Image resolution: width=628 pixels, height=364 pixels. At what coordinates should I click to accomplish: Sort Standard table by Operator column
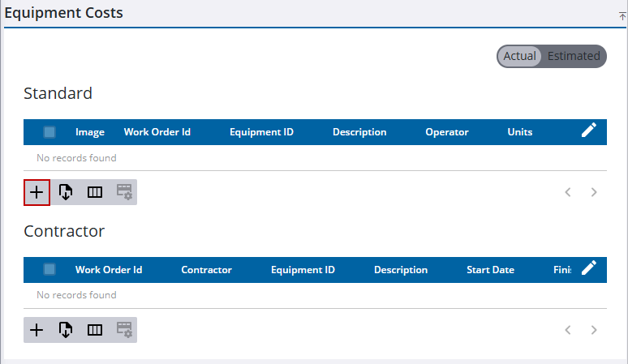click(x=447, y=132)
